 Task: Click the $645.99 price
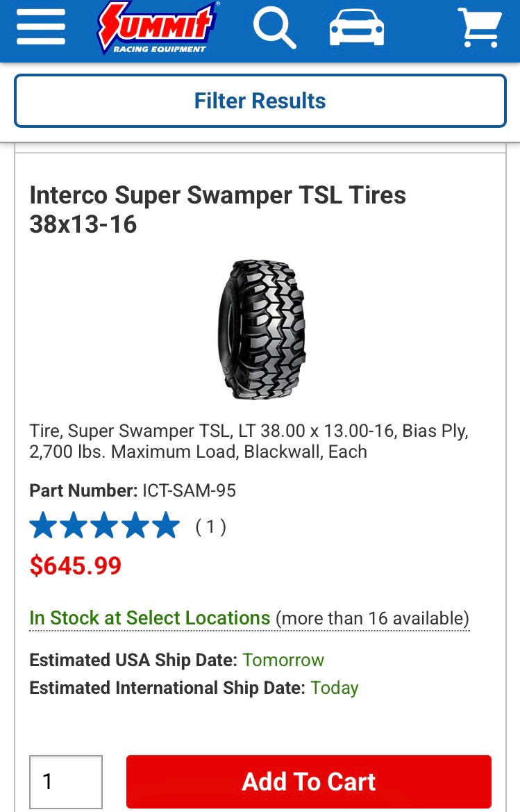point(76,565)
